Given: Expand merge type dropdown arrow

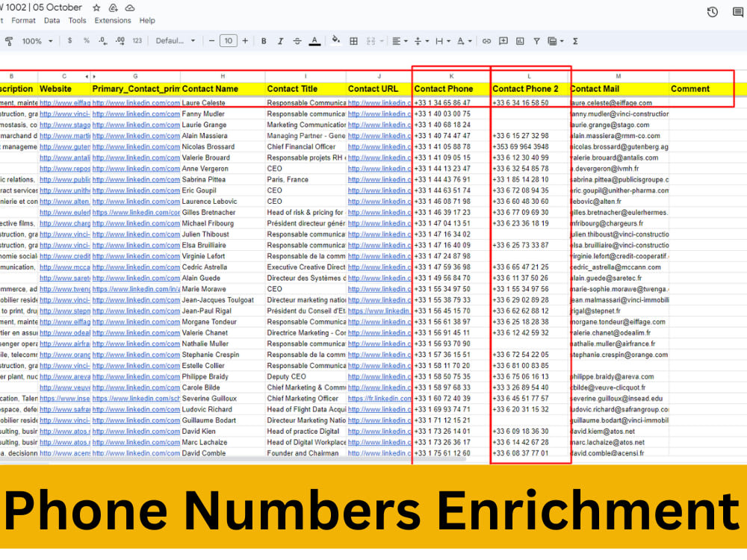Looking at the screenshot, I should pos(382,41).
